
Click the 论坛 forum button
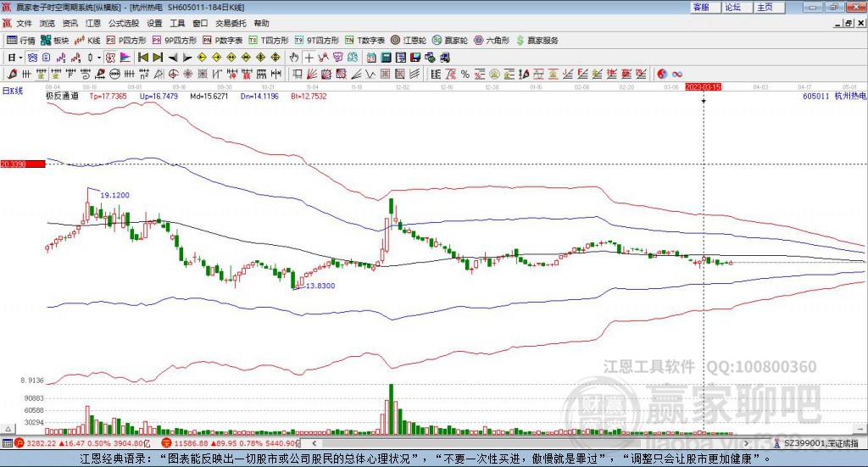(737, 7)
